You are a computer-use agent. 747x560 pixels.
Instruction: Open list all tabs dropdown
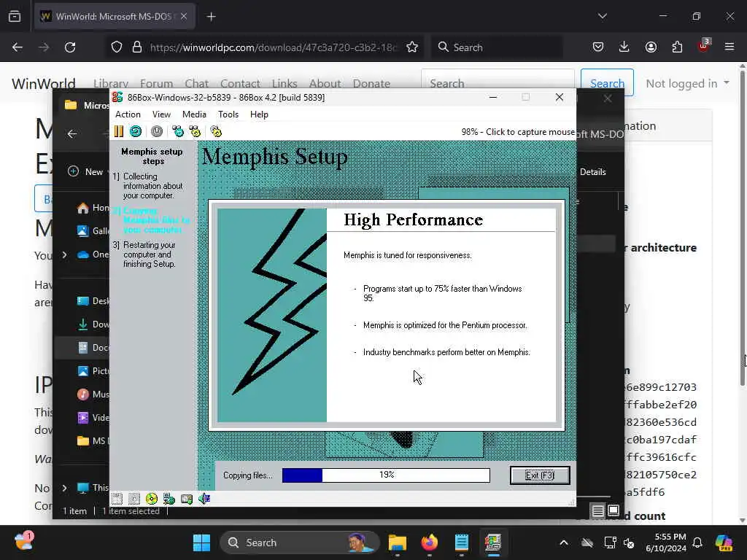[602, 16]
